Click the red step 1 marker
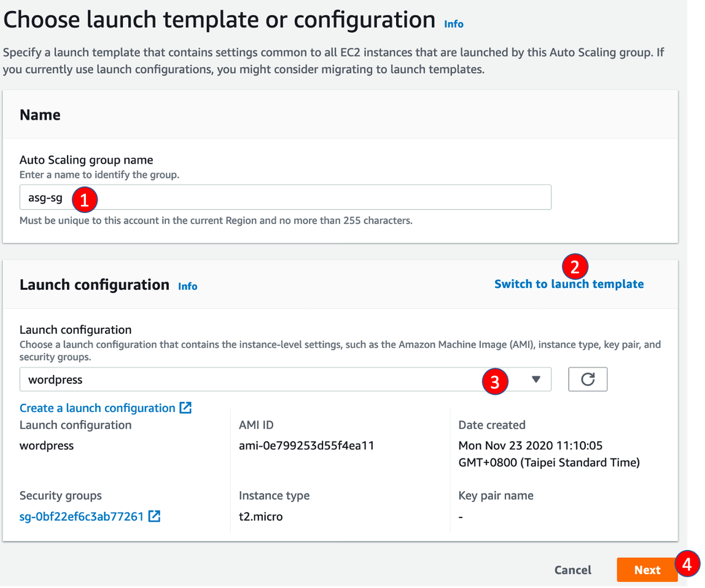Image resolution: width=705 pixels, height=588 pixels. point(84,199)
